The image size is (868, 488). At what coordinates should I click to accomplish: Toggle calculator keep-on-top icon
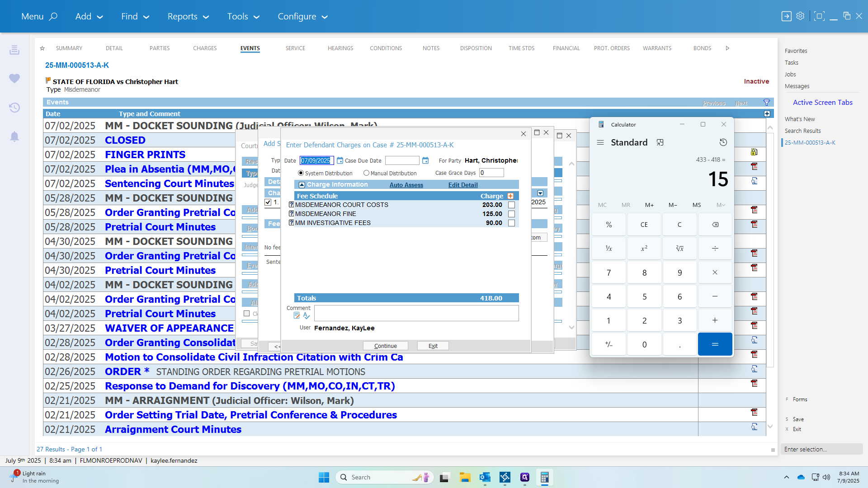click(x=660, y=142)
